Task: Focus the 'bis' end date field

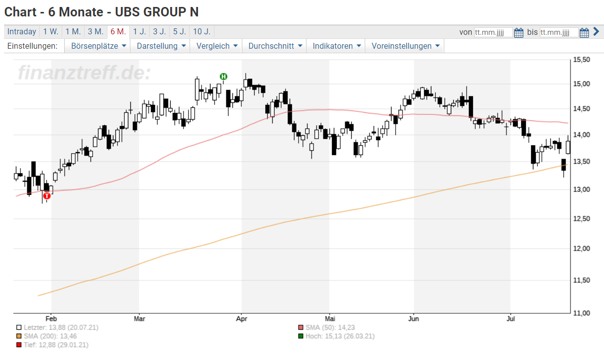Action: point(559,32)
